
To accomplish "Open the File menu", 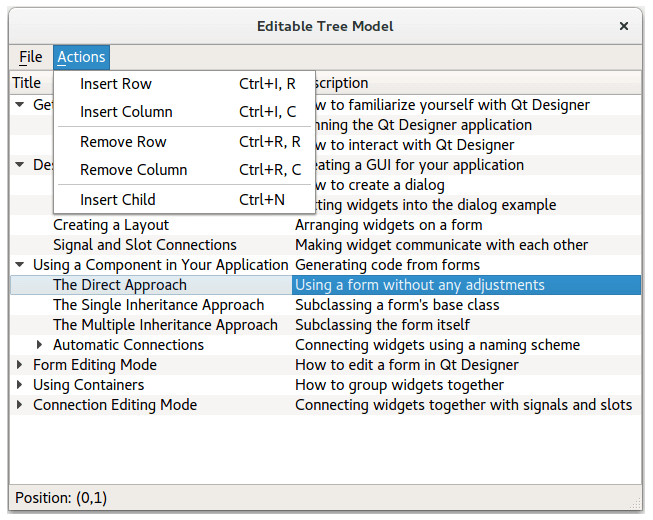I will pyautogui.click(x=30, y=58).
